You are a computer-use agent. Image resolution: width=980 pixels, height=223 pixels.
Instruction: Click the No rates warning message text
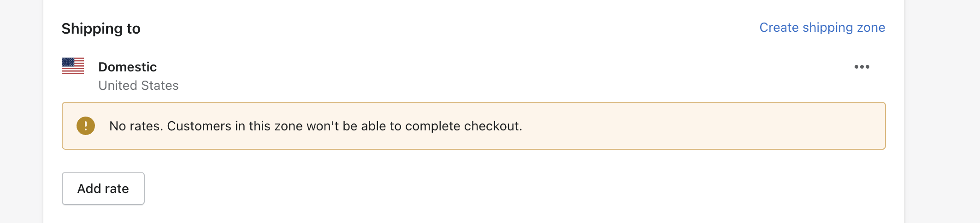[316, 126]
